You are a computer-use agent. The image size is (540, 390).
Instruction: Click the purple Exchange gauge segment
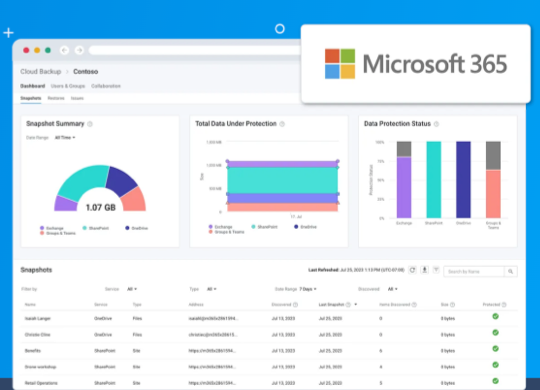[65, 204]
